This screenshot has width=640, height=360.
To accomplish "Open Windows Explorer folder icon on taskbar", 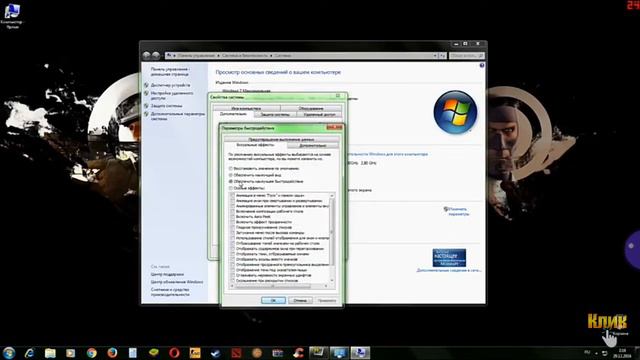I will pos(50,353).
